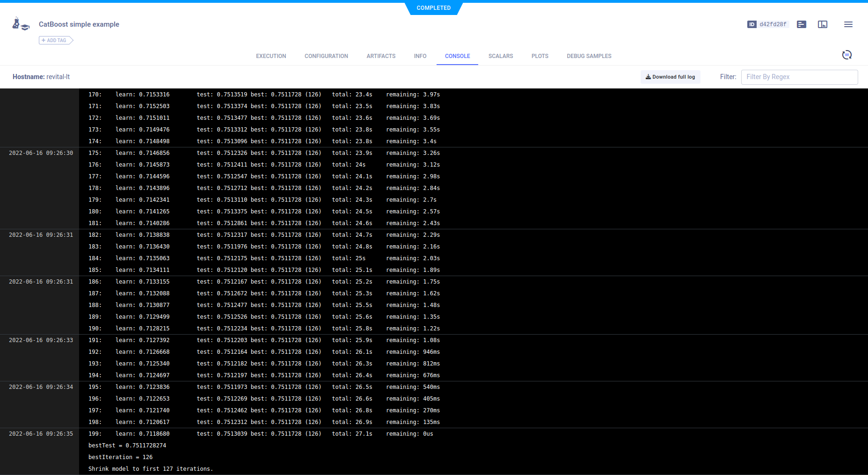
Task: Go to the Artifacts tab
Action: [x=381, y=56]
